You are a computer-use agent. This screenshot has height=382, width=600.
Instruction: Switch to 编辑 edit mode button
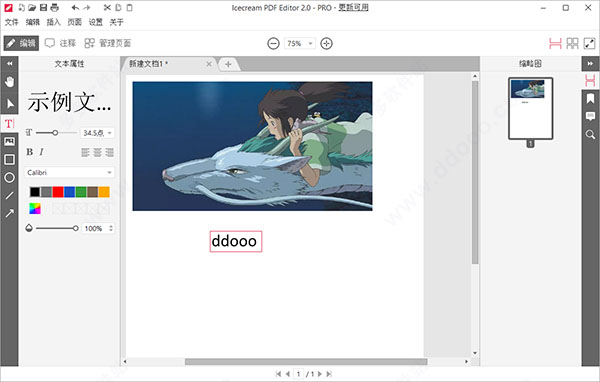(21, 43)
